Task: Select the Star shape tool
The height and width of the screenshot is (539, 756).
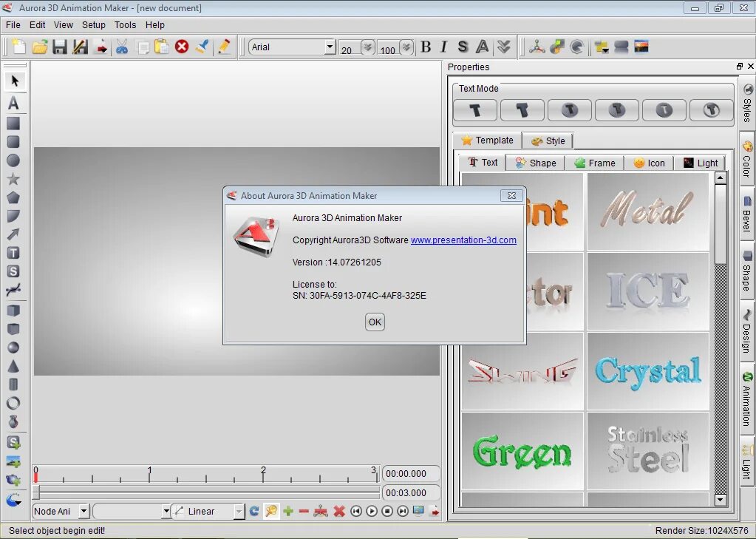Action: 13,179
